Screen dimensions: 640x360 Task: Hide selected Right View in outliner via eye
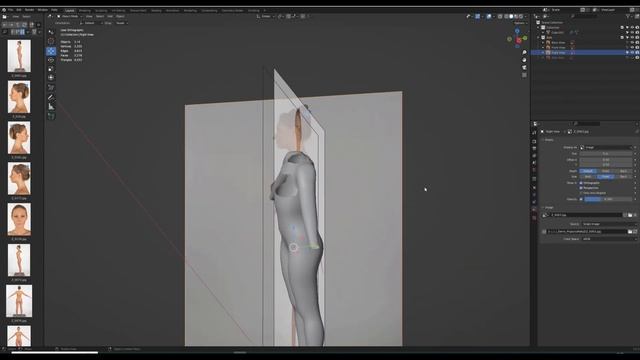(x=632, y=53)
